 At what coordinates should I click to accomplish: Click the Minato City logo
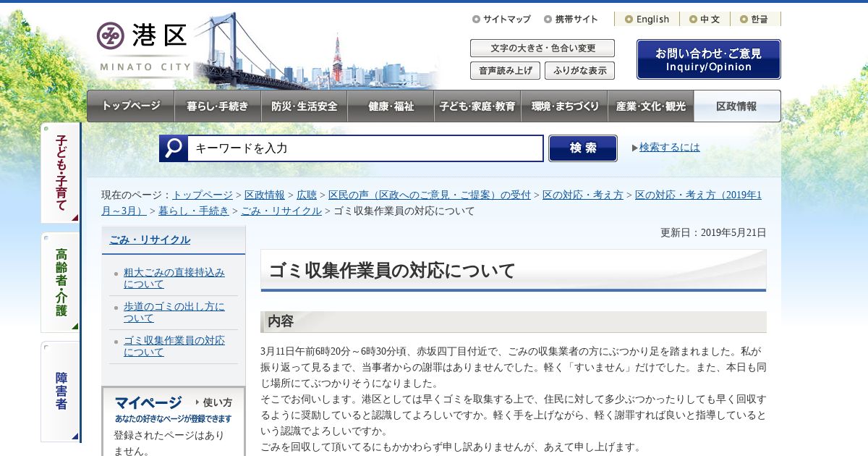pos(144,46)
